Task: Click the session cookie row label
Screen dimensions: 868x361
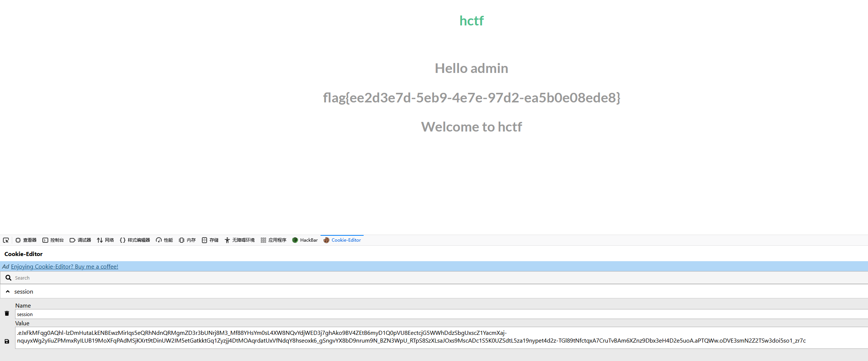Action: pos(24,292)
